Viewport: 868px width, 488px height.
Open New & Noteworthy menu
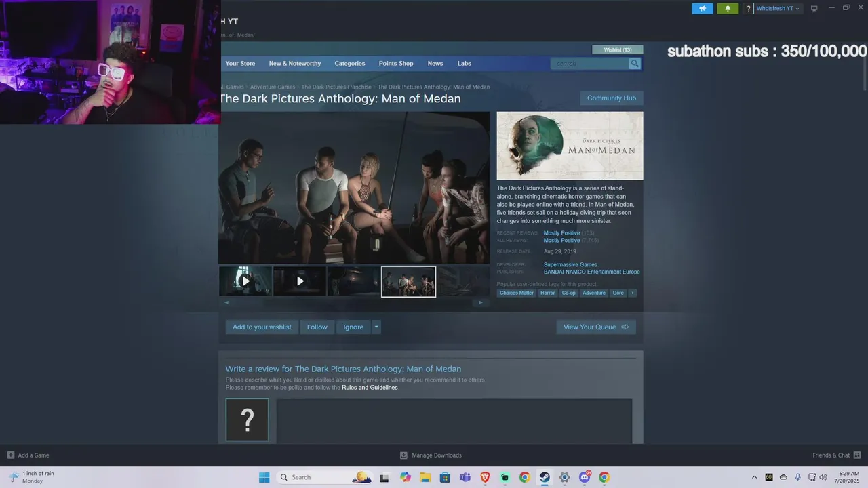[x=295, y=63]
